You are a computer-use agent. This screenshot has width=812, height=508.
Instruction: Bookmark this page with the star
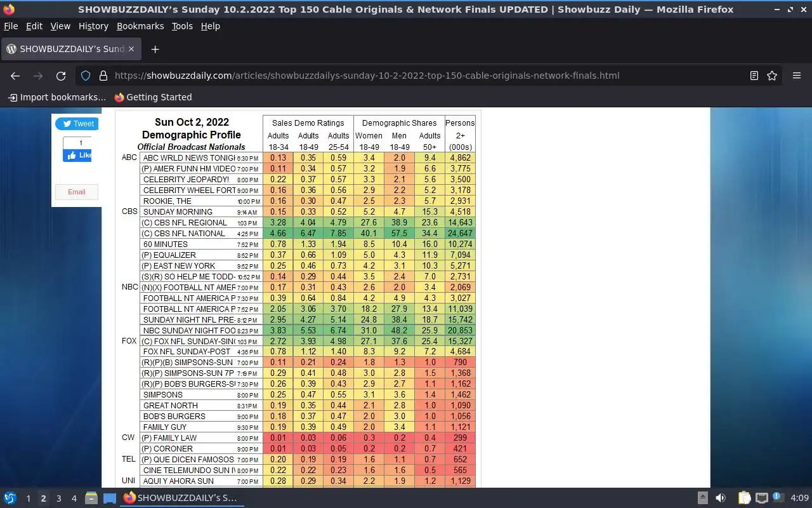click(x=772, y=76)
